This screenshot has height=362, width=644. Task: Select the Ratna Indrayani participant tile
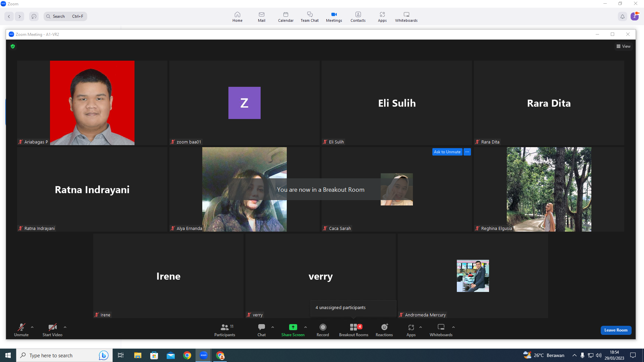pyautogui.click(x=92, y=189)
